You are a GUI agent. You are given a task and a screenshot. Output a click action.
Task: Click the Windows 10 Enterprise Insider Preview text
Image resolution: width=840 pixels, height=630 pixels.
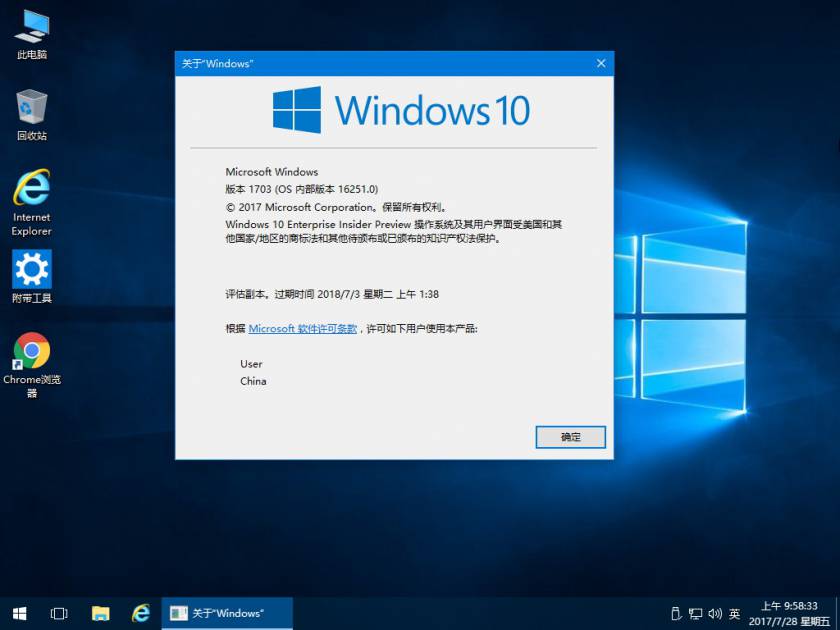(x=318, y=224)
